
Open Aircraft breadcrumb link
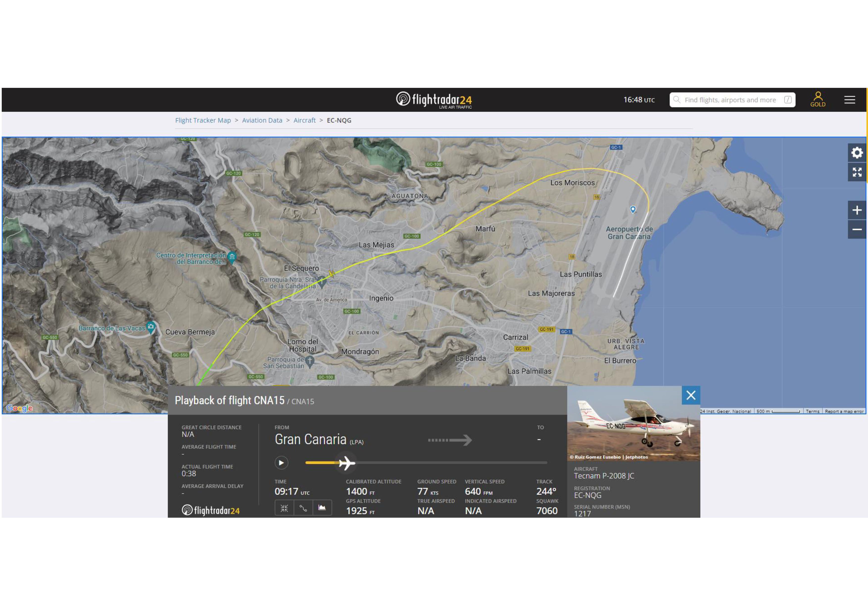pos(304,120)
